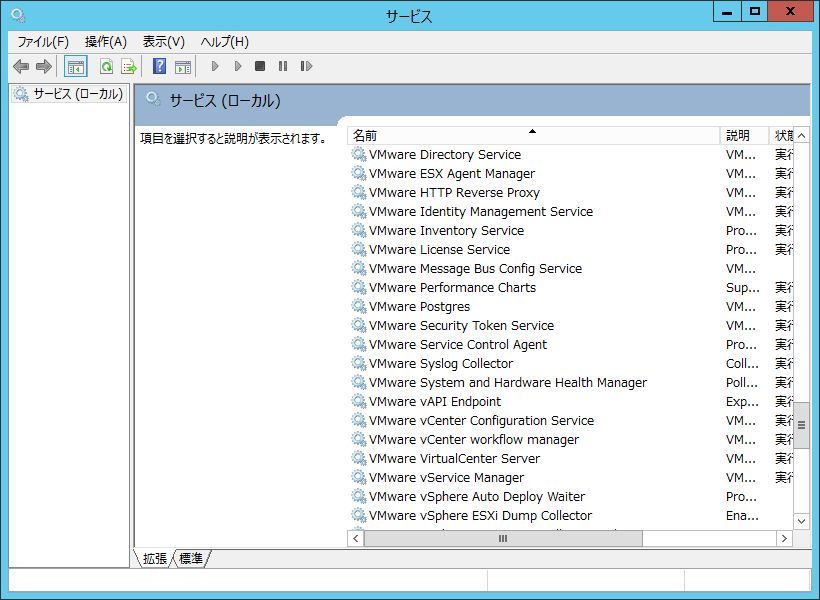The height and width of the screenshot is (600, 820).
Task: Click the Start Service play icon
Action: 214,66
